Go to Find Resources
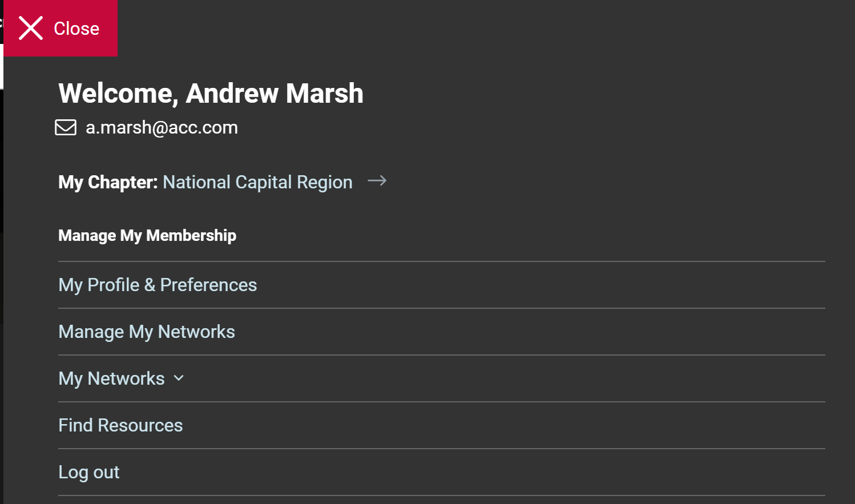 coord(120,425)
